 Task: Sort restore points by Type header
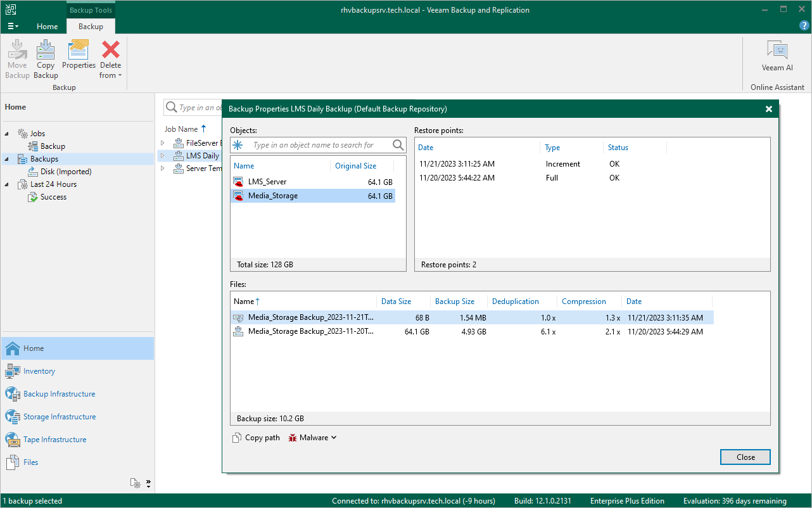coord(552,148)
